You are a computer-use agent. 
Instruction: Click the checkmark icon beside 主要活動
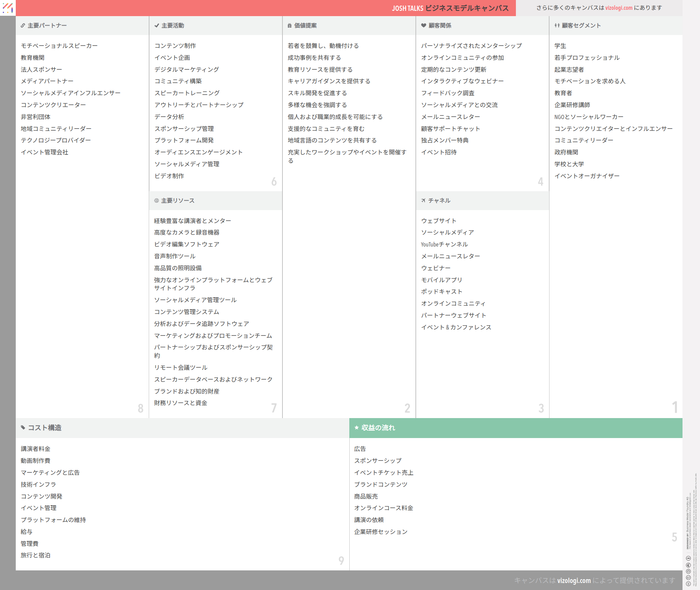tap(156, 26)
